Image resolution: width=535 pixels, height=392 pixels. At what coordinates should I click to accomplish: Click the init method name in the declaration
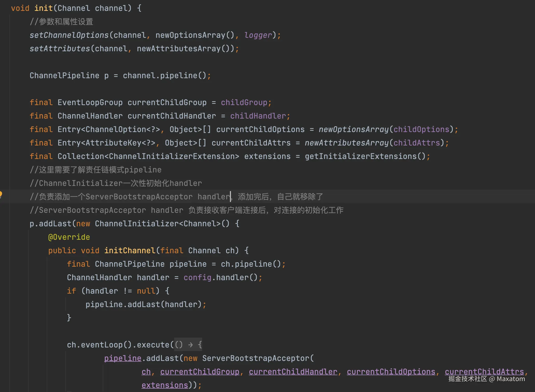(43, 8)
